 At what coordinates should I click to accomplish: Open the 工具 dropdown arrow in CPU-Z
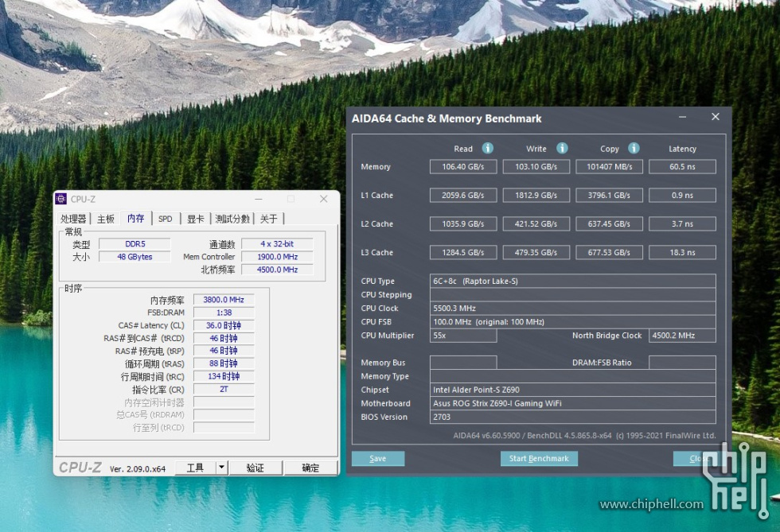[222, 468]
